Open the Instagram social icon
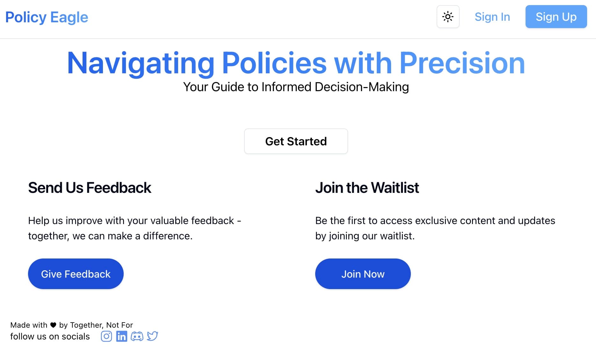The width and height of the screenshot is (596, 364). click(106, 336)
